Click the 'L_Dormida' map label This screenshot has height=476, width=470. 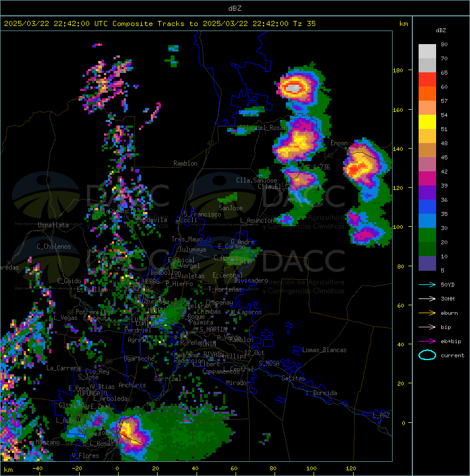click(x=321, y=393)
